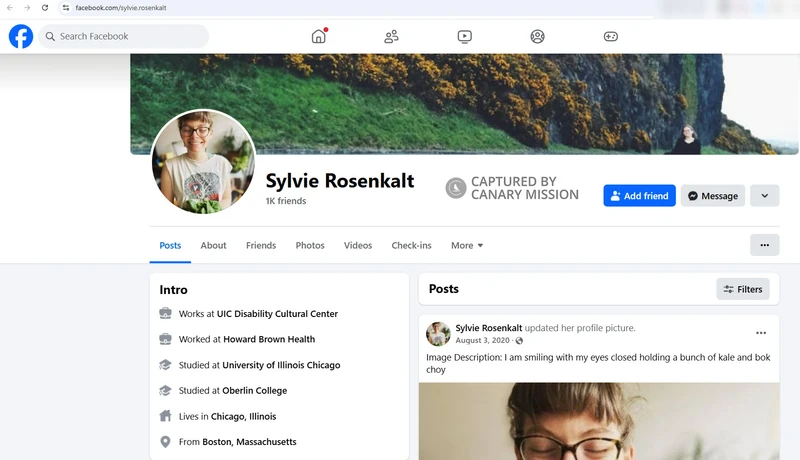This screenshot has height=460, width=800.
Task: Reload the page with refresh icon
Action: pyautogui.click(x=45, y=8)
